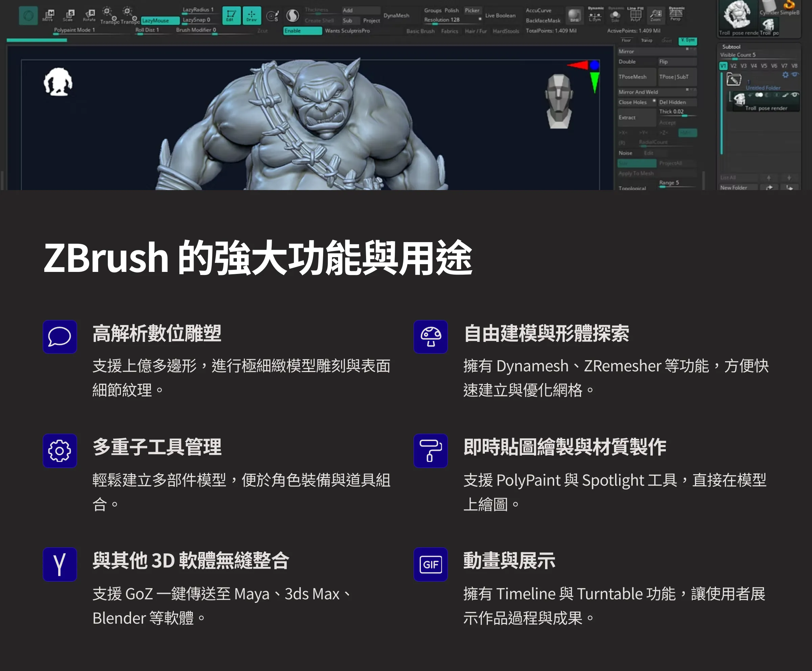Toggle the Floor grid button
The height and width of the screenshot is (671, 812).
[x=626, y=41]
